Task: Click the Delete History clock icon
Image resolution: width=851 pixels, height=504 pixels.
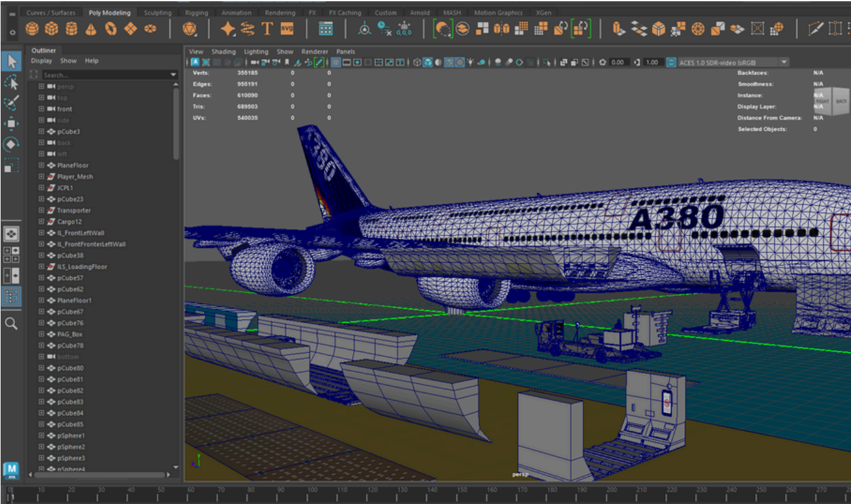Action: tap(385, 29)
